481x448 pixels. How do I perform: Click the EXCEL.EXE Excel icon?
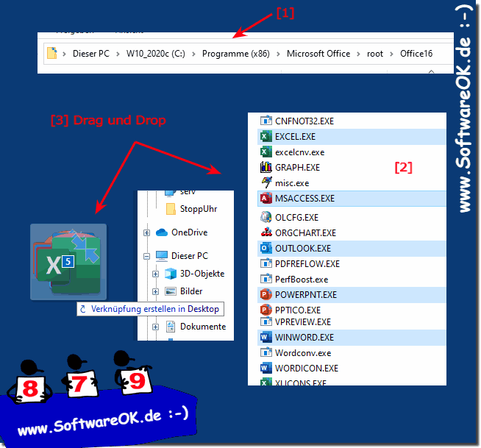(x=266, y=136)
